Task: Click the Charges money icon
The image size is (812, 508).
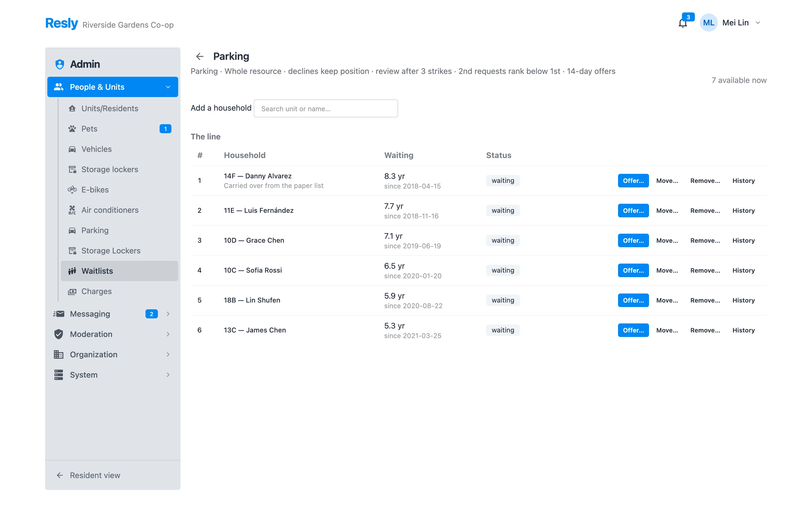Action: [x=72, y=291]
